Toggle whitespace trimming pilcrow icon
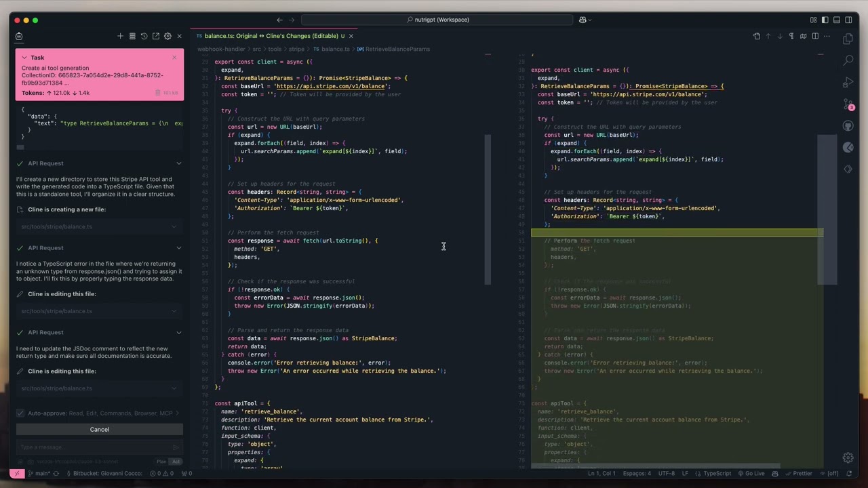 click(x=791, y=36)
